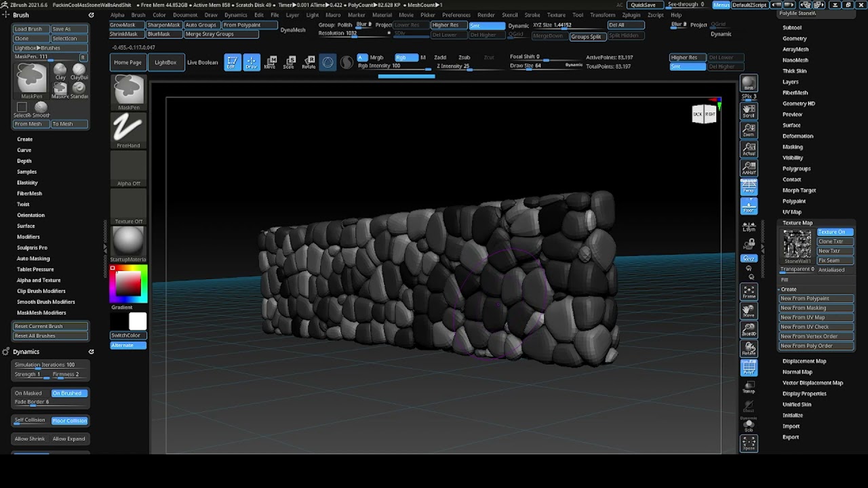This screenshot has width=868, height=488.
Task: Toggle the Floor grid
Action: click(749, 205)
